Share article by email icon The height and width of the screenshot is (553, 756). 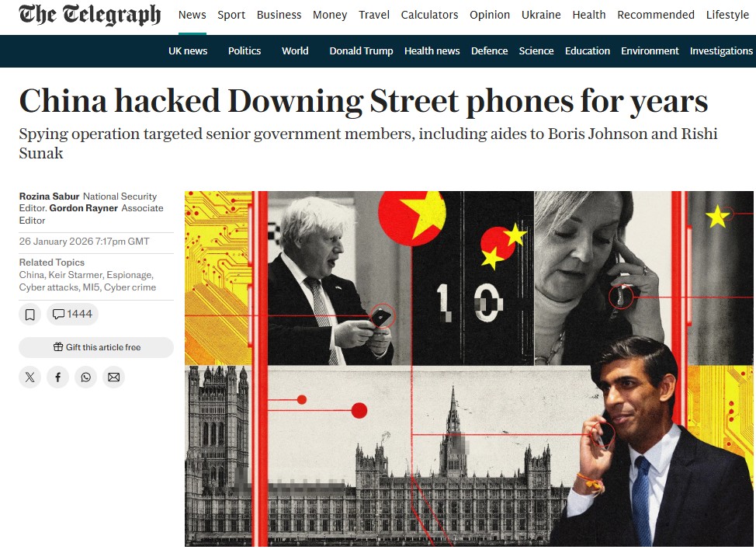114,377
